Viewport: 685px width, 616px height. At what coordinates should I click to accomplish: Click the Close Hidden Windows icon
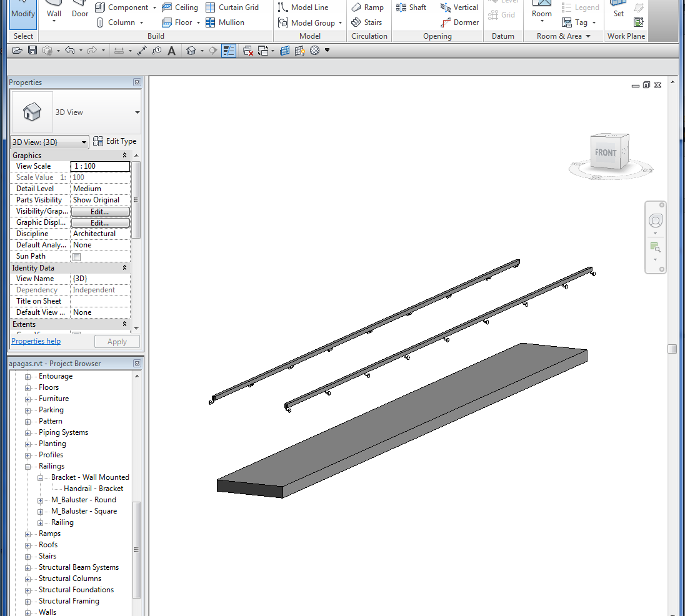[247, 51]
